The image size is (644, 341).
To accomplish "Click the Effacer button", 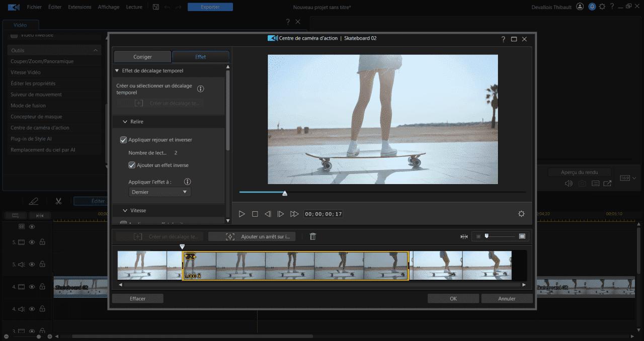I will [x=137, y=298].
